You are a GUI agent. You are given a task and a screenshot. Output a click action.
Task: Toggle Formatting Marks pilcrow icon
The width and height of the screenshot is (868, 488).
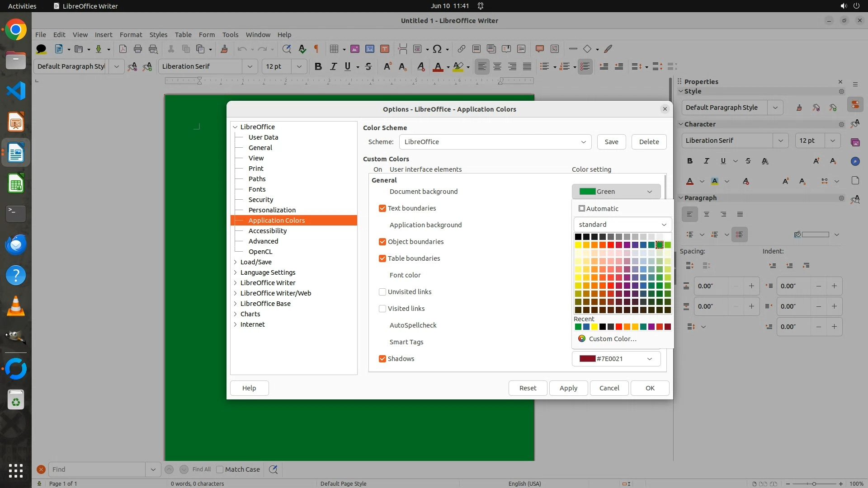click(x=316, y=49)
